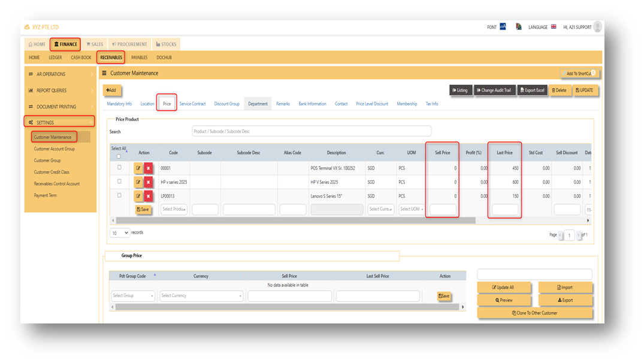
Task: Check the checkbox for LP00013 row
Action: point(119,195)
